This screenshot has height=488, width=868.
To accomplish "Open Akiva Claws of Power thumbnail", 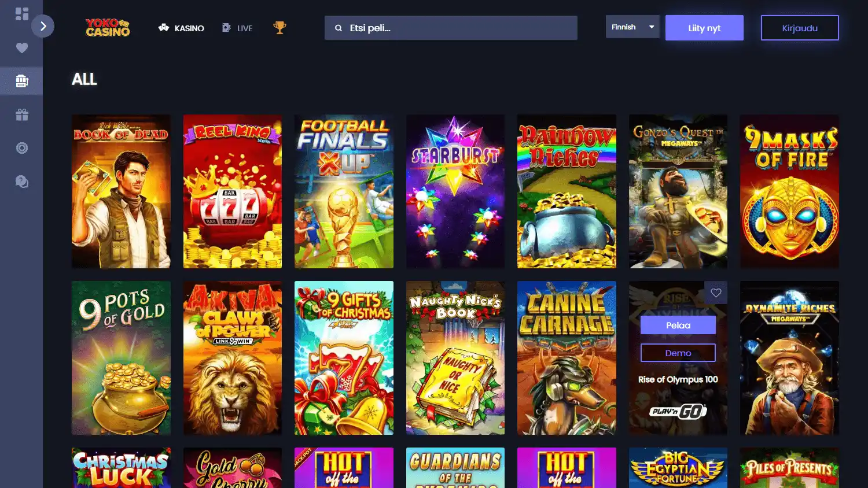I will tap(233, 358).
